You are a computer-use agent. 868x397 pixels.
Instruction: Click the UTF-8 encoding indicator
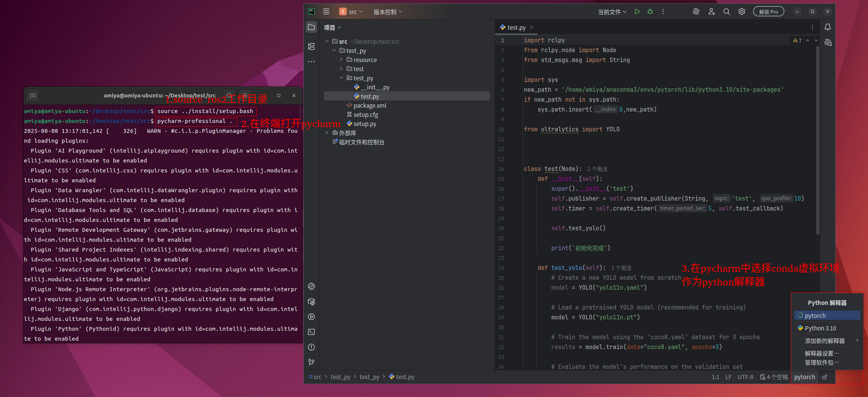(x=745, y=377)
